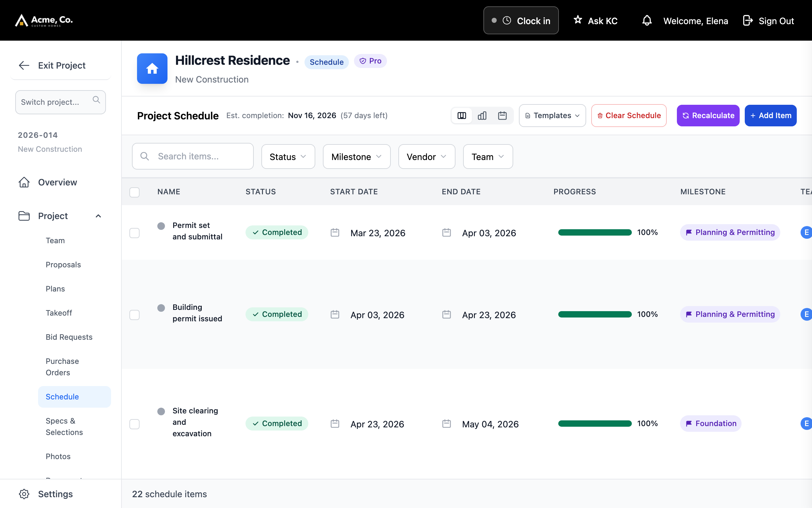Open the Templates dropdown
Viewport: 812px width, 508px height.
coord(552,116)
